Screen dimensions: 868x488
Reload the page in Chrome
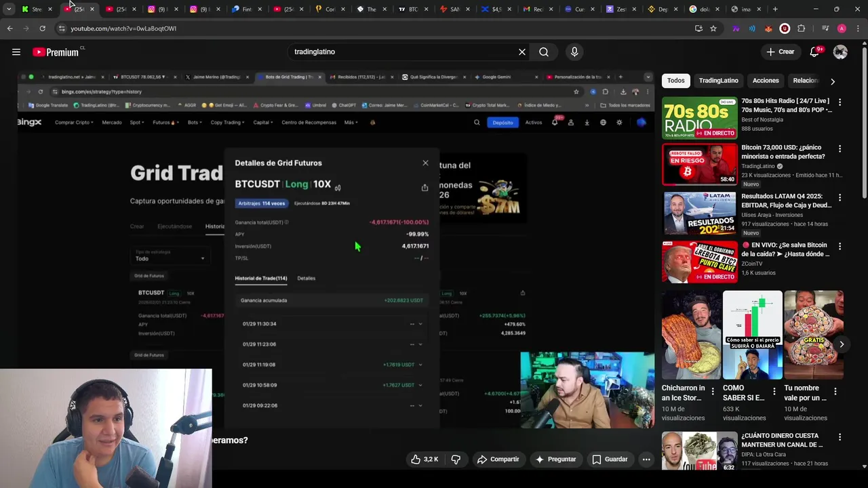pyautogui.click(x=42, y=28)
